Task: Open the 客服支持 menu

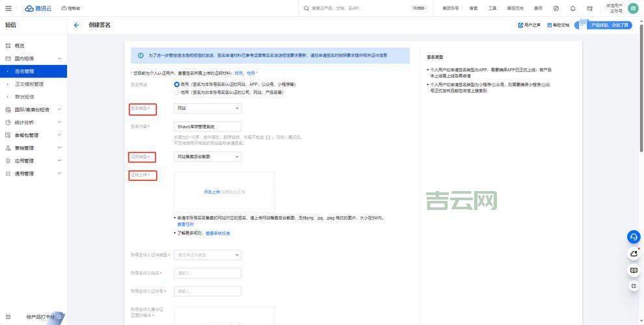Action: [x=515, y=8]
